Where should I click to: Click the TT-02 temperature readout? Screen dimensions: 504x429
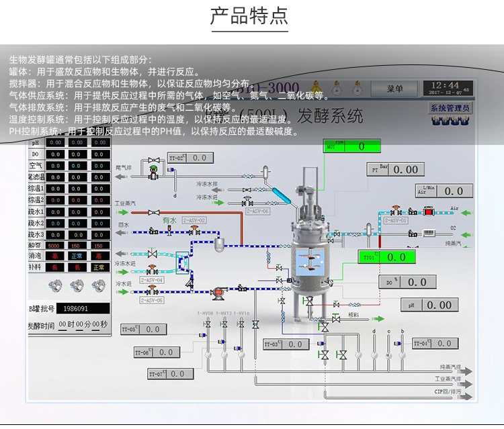(x=191, y=158)
